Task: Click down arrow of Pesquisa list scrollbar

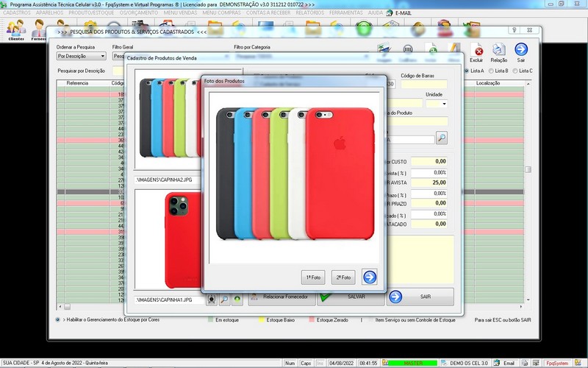Action: (x=528, y=300)
